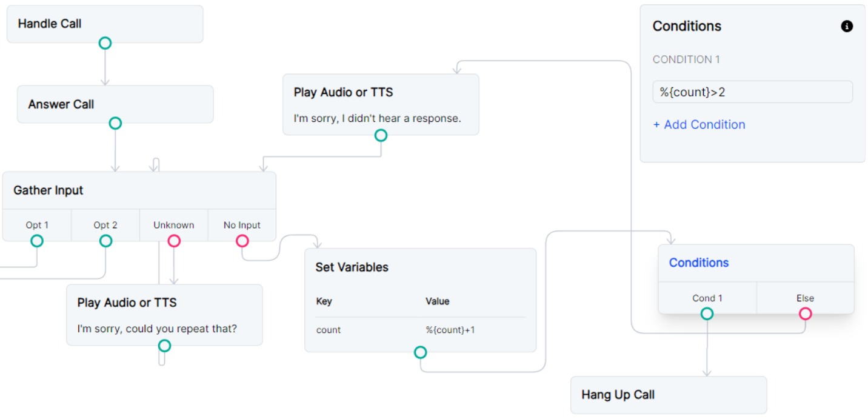Open the blue Conditions node title link
Viewport: 868px width, 419px height.
[698, 263]
